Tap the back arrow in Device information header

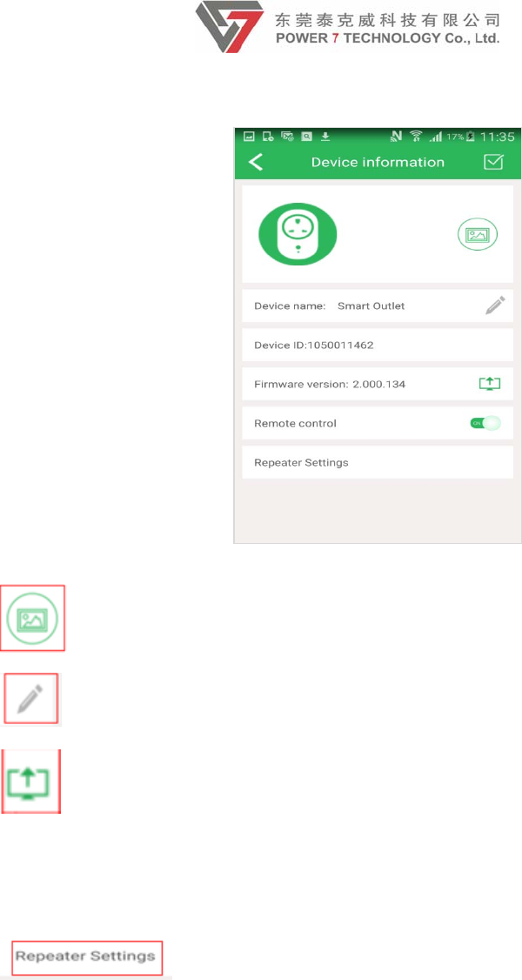[x=256, y=163]
